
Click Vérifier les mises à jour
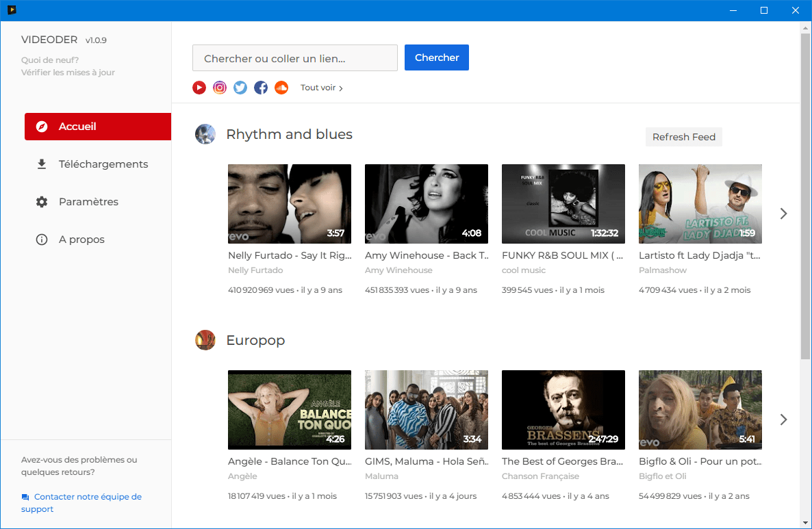click(x=68, y=73)
